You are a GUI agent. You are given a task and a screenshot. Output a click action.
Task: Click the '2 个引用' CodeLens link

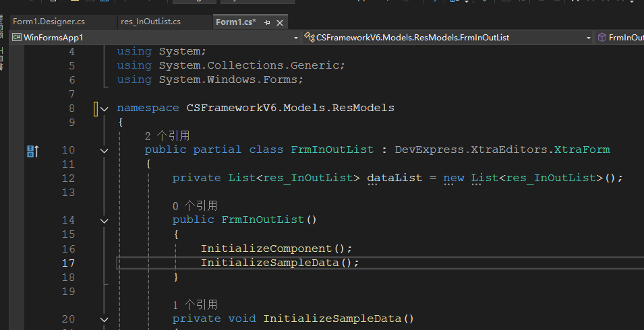coord(167,135)
